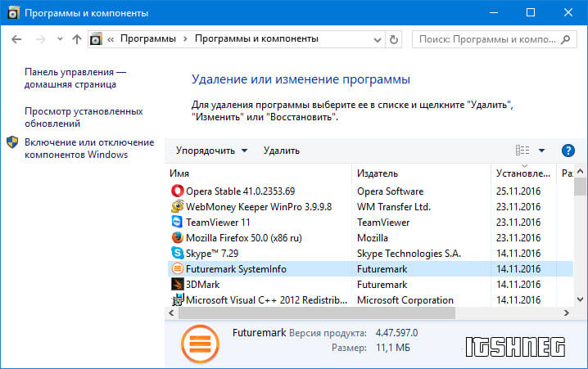
Task: Click the Удалить toolbar button
Action: [x=281, y=151]
